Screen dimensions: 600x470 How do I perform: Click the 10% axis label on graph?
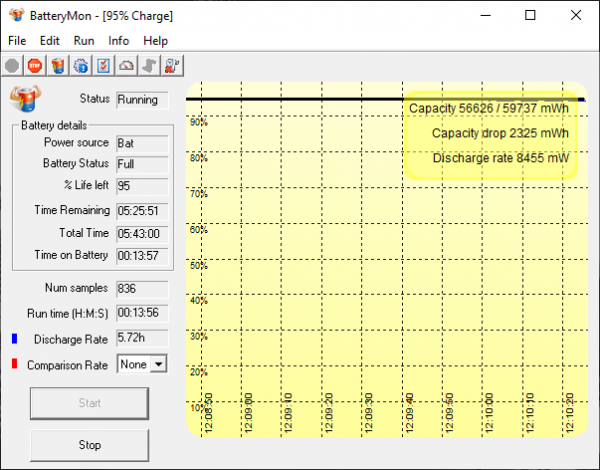click(x=199, y=408)
